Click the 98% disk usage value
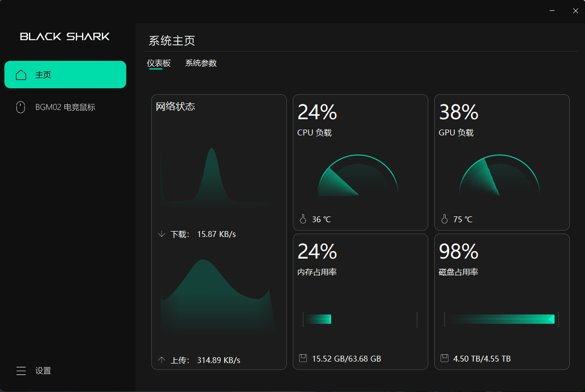The width and height of the screenshot is (585, 392). [x=459, y=251]
